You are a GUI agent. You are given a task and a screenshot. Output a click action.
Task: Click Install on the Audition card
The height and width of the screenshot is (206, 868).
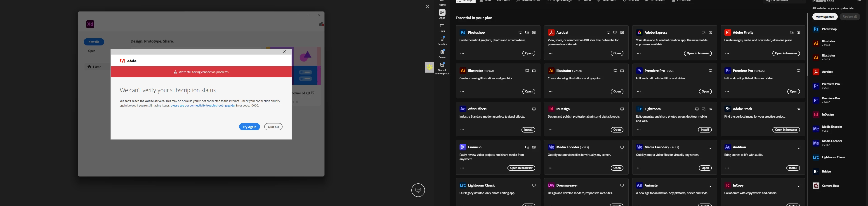pyautogui.click(x=793, y=168)
